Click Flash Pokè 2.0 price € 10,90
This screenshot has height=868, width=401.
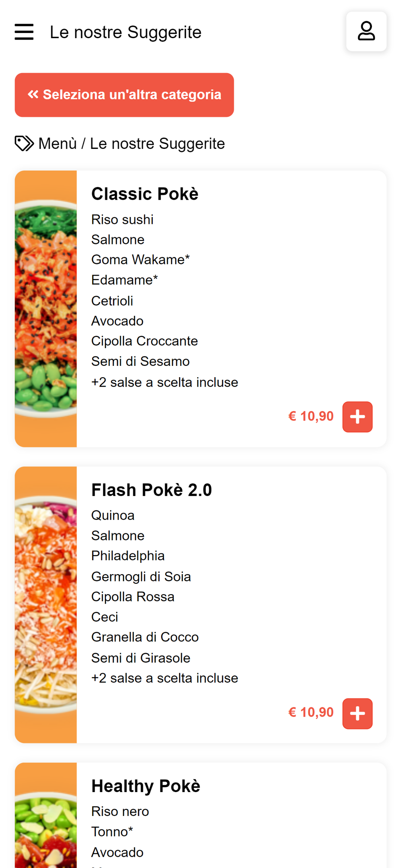(x=311, y=712)
